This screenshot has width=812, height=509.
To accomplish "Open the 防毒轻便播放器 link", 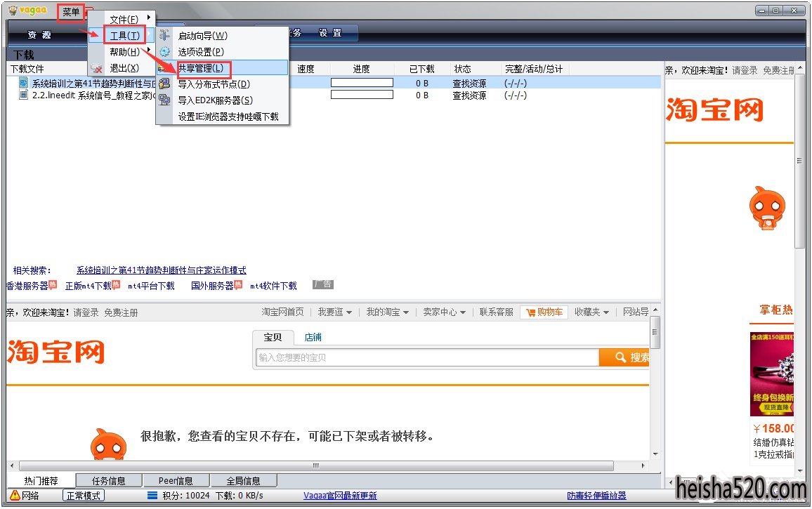I will click(x=596, y=496).
